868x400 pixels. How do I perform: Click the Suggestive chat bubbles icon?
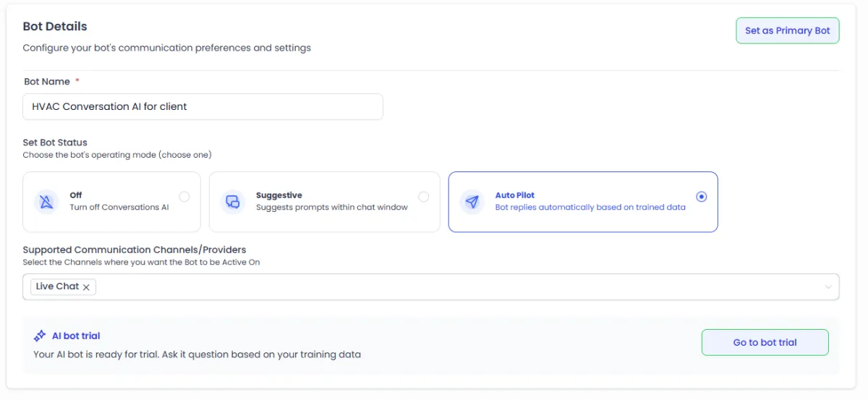pos(233,201)
